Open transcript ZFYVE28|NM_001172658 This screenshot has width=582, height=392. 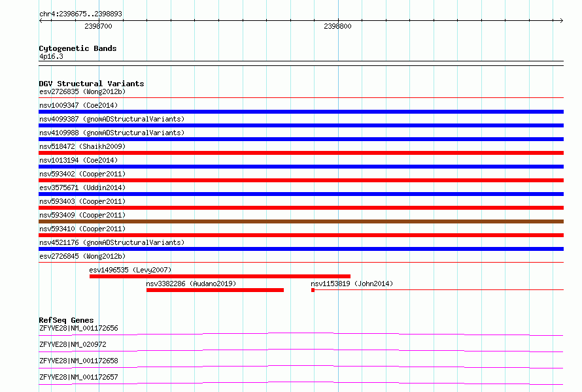pyautogui.click(x=78, y=361)
